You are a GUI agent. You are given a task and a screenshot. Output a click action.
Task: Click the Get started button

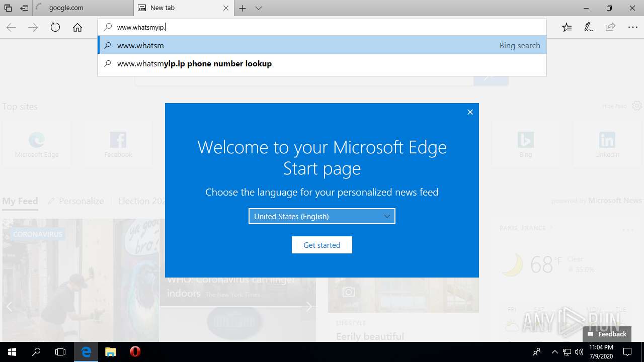pyautogui.click(x=322, y=245)
